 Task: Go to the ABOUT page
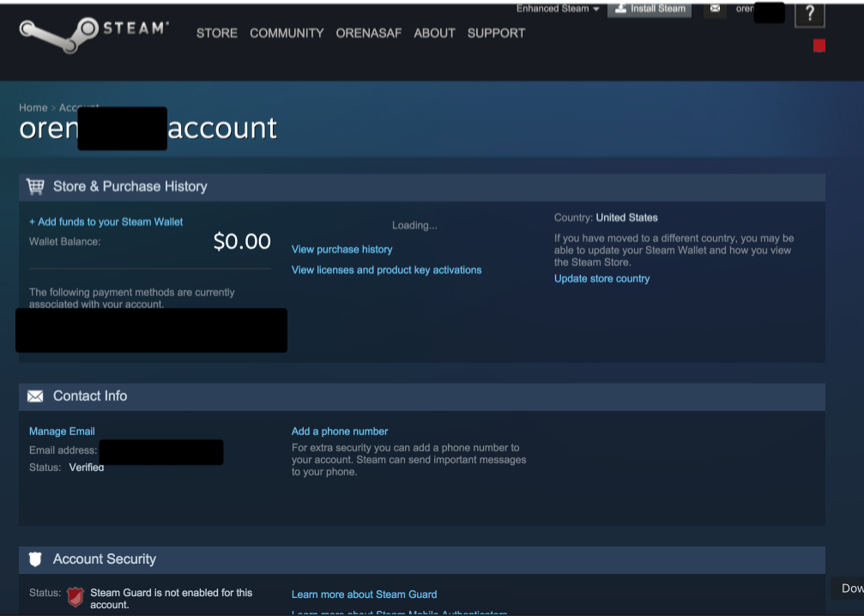point(434,33)
